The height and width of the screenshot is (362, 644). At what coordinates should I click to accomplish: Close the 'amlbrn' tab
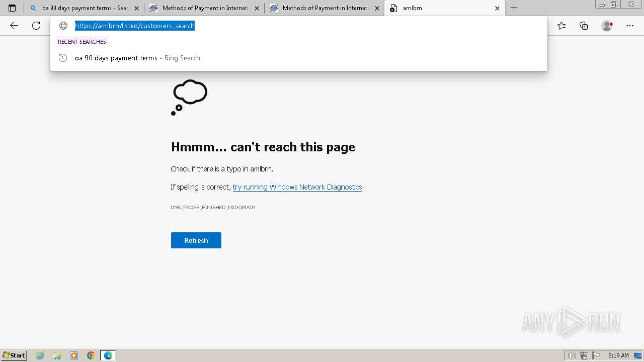497,8
